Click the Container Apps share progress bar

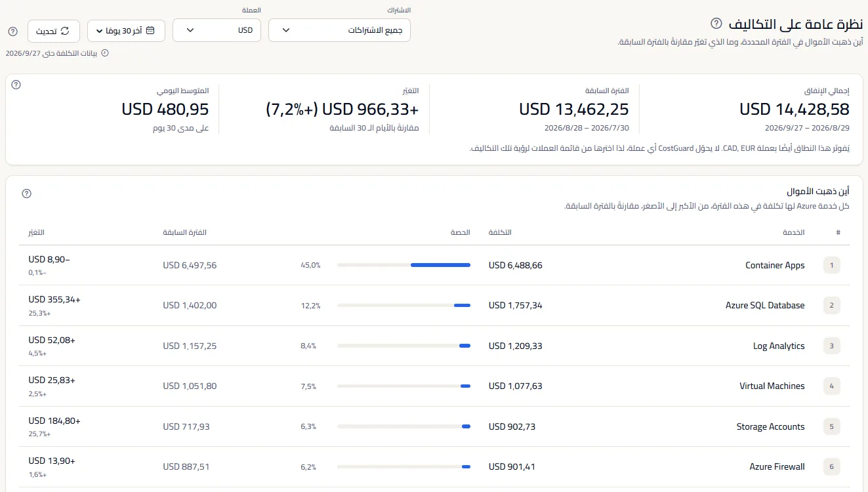point(404,265)
